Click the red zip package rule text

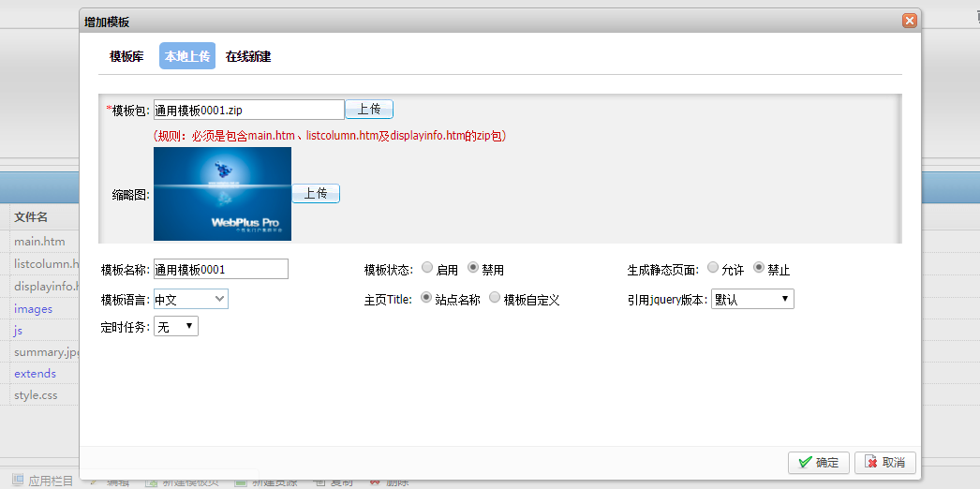330,136
